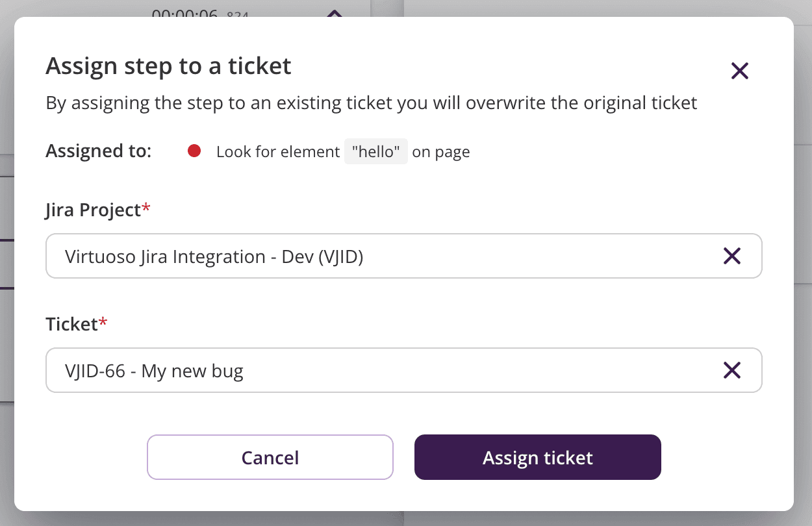Click the 'Look for element' step description

[277, 151]
